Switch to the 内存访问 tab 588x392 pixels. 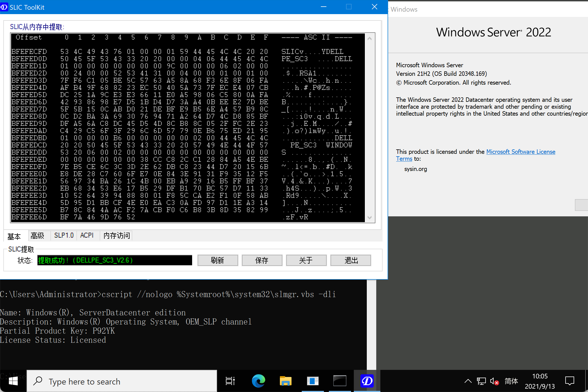pyautogui.click(x=117, y=236)
